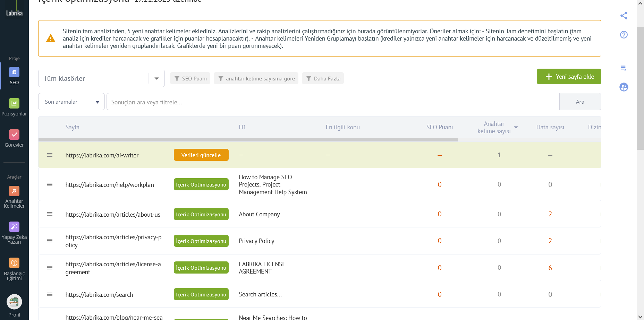Open the Anahtar Kelimeler tool
Viewport: 644px width, 320px height.
[x=14, y=191]
